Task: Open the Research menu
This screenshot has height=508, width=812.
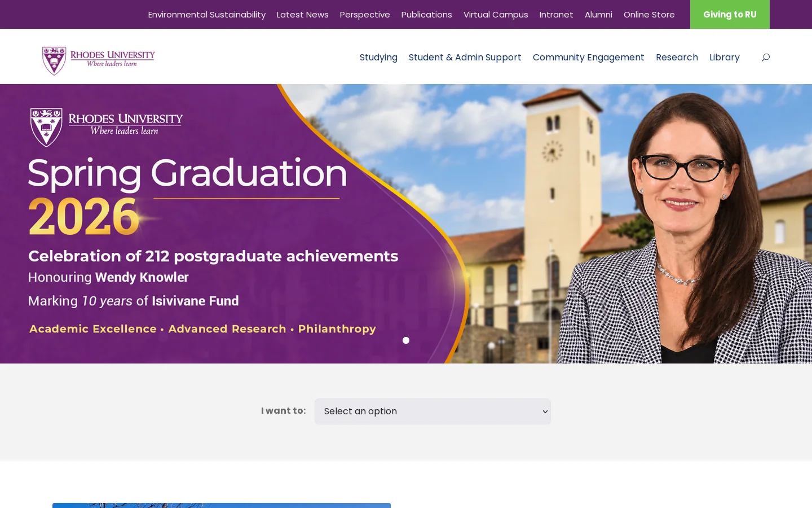Action: coord(677,58)
